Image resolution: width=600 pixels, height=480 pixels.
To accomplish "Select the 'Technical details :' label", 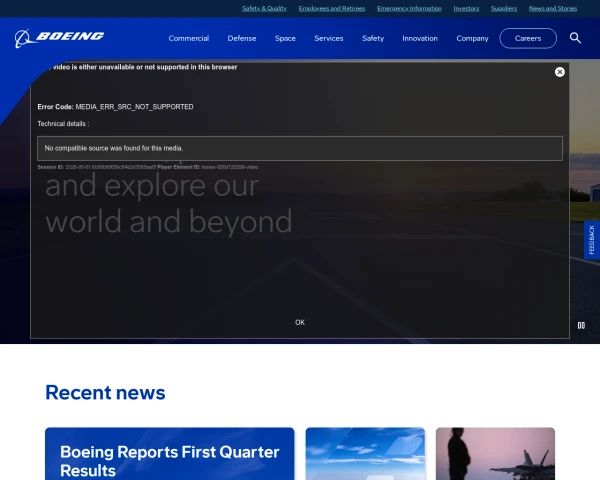I will (x=63, y=124).
